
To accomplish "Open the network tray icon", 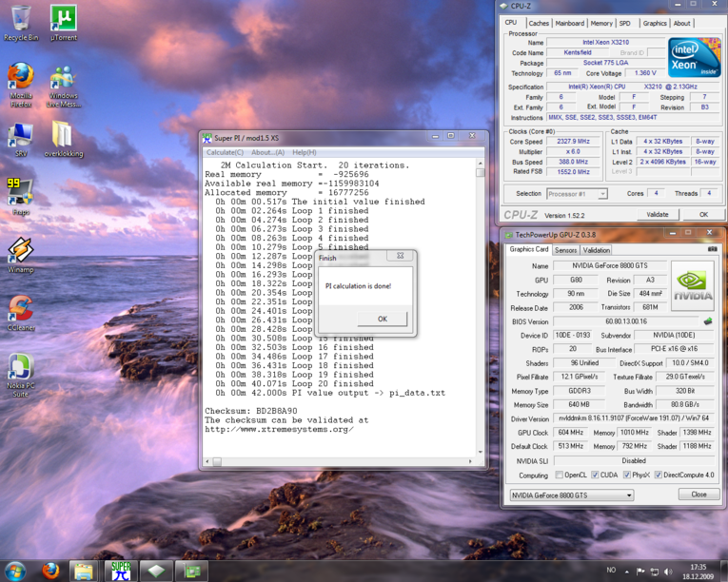I will [x=655, y=572].
